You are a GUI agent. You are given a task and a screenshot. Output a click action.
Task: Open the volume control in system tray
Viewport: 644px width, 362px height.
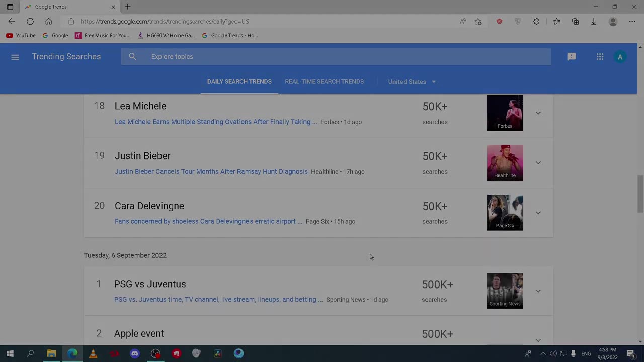tap(553, 353)
